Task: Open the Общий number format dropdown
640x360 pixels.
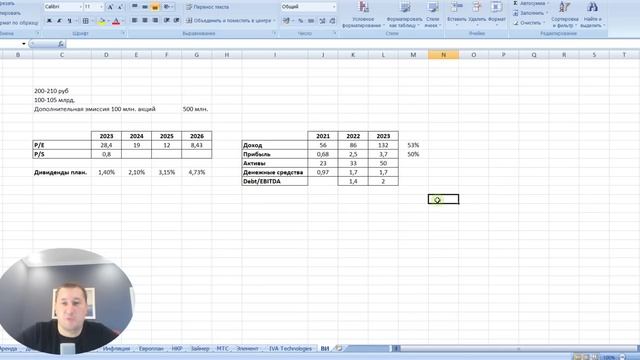Action: [x=334, y=7]
